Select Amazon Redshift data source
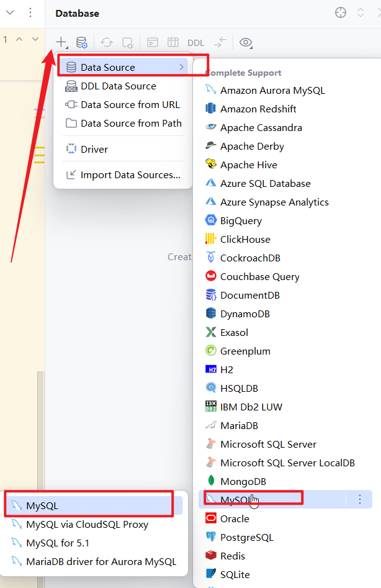Viewport: 381px width, 588px height. point(285,109)
